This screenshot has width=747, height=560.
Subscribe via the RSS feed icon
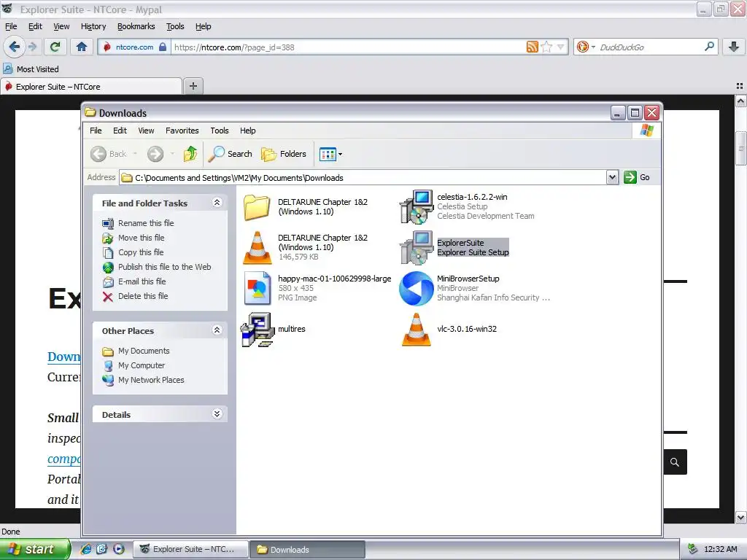[x=532, y=47]
